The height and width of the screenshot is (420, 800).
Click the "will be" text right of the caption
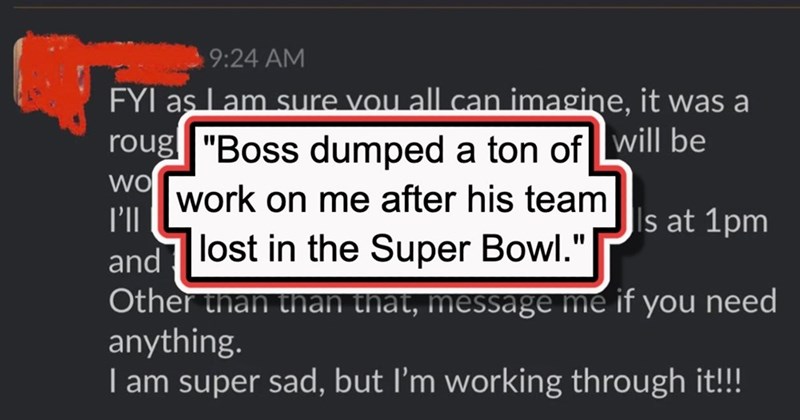[x=663, y=141]
